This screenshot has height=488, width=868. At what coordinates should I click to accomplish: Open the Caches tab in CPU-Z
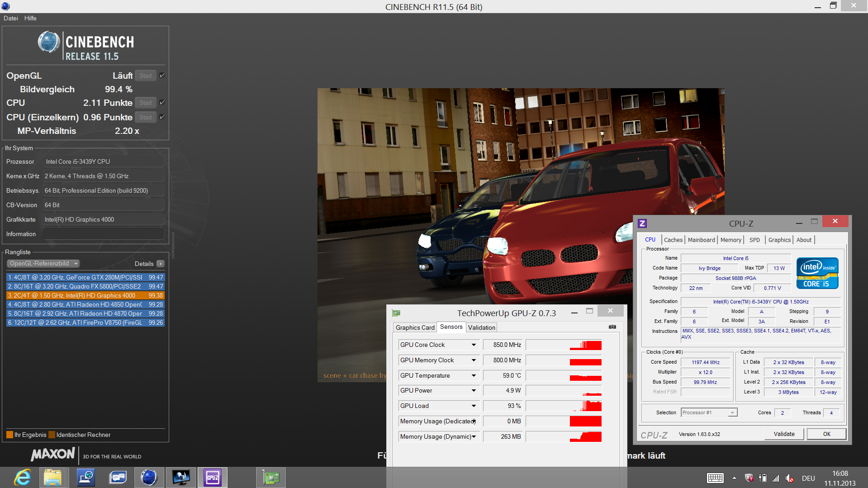click(x=673, y=240)
